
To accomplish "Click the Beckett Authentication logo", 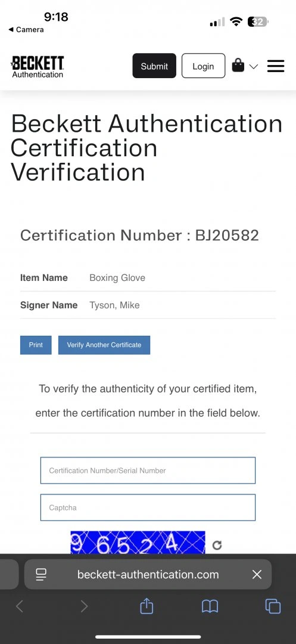I will coord(38,67).
